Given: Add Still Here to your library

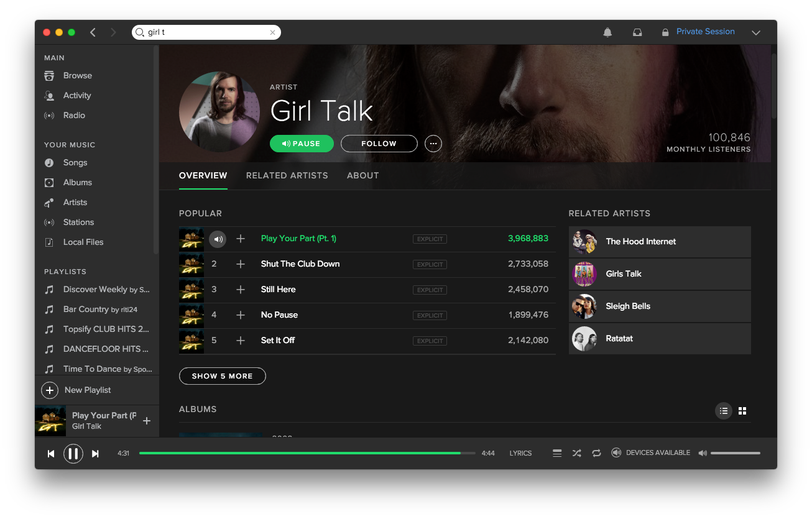Looking at the screenshot, I should pos(241,290).
